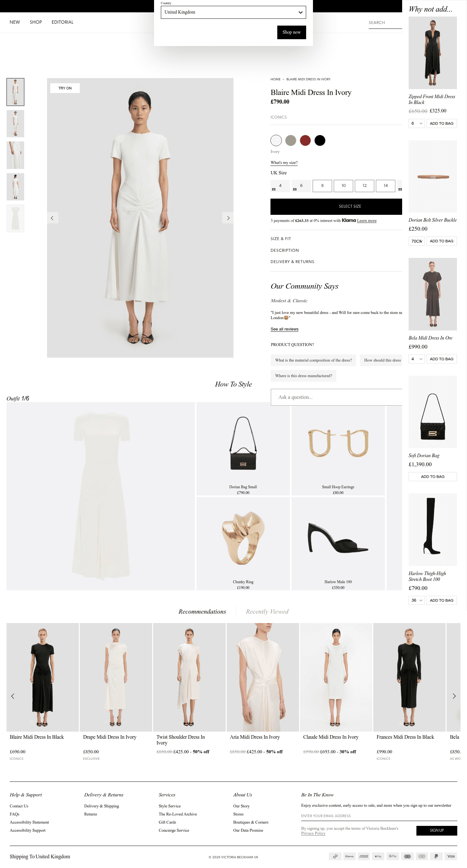Click the Klarna logo in payment info

349,220
